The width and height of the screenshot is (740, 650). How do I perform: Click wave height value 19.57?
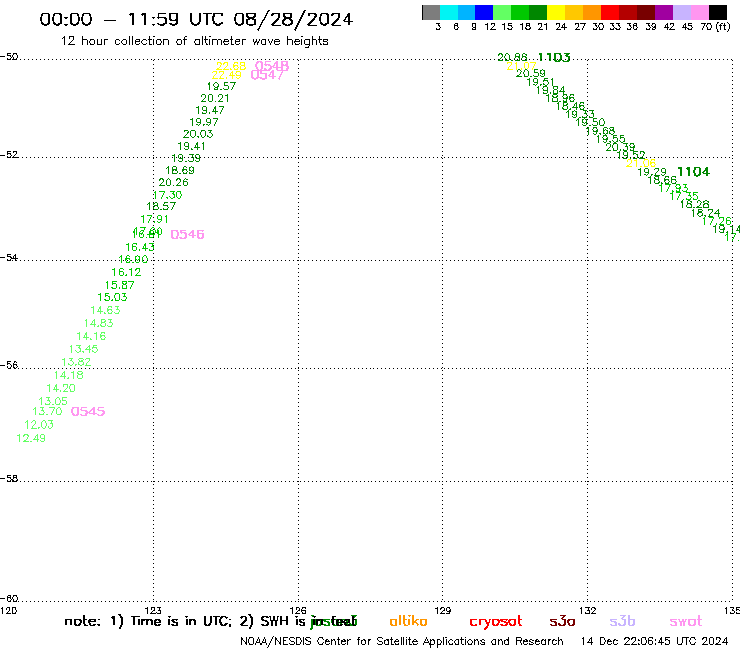coord(221,86)
